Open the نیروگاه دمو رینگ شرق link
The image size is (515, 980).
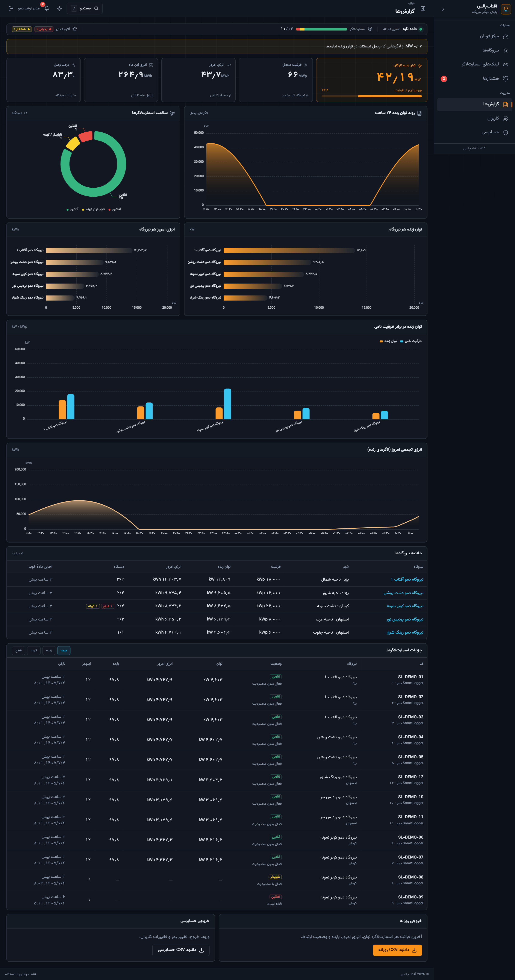[x=405, y=632]
